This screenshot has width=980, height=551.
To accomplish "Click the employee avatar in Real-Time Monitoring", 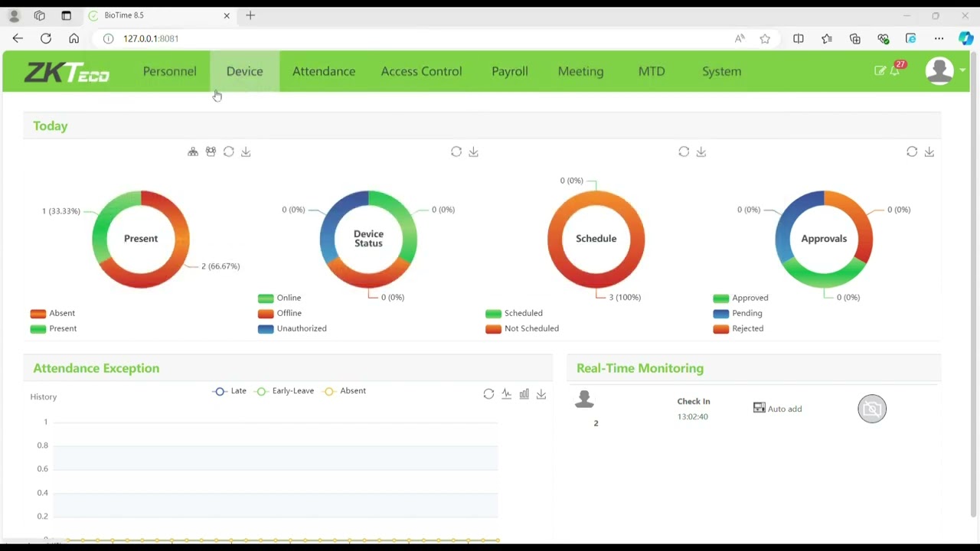I will [584, 399].
